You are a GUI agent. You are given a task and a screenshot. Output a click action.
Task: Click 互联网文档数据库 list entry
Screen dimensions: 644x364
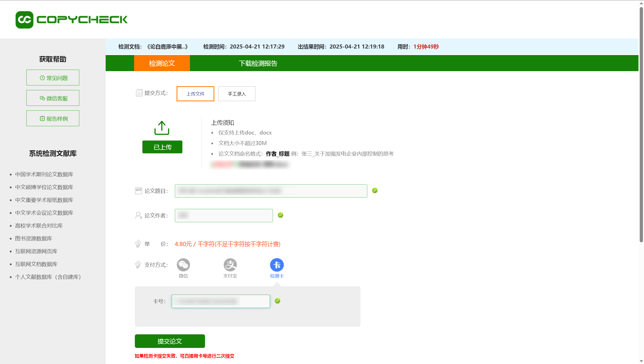(36, 264)
